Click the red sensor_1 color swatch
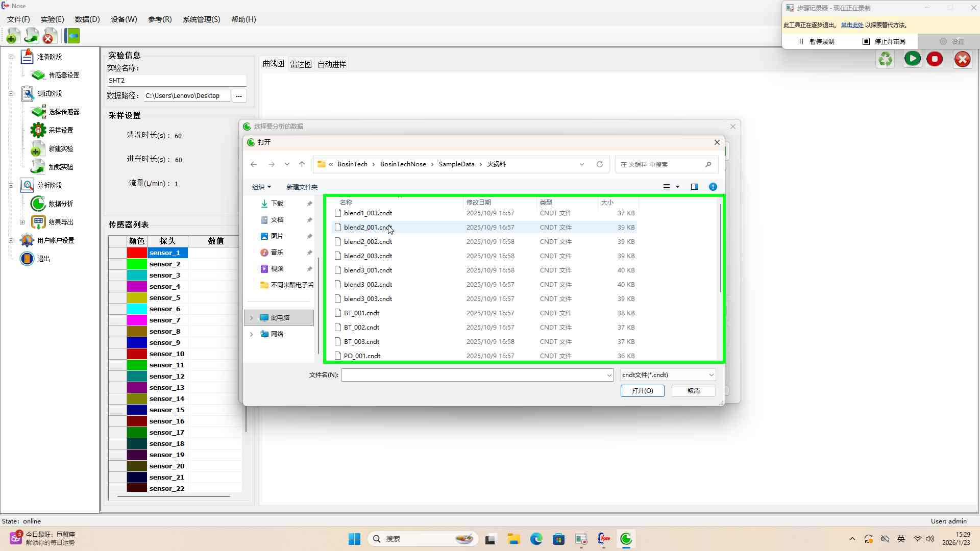 tap(137, 253)
